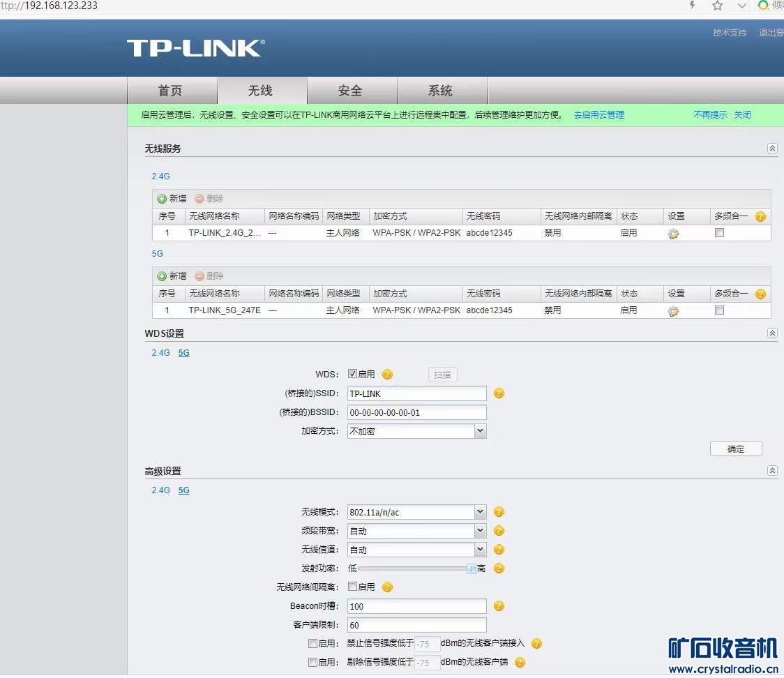784x678 pixels.
Task: Click help icon in 5G table header
Action: pos(760,294)
